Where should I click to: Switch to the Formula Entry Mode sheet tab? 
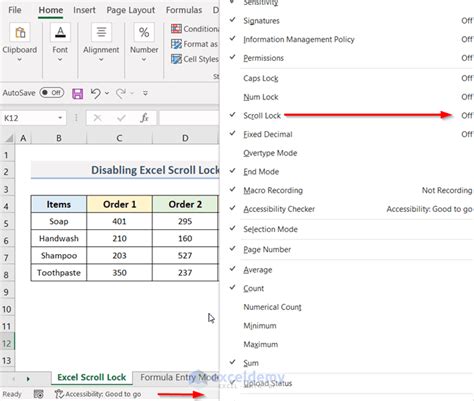[179, 377]
